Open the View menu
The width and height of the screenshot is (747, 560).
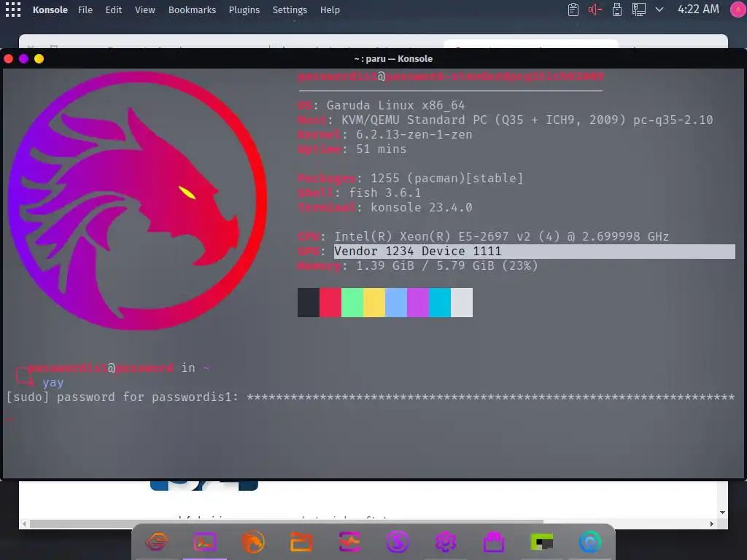tap(145, 9)
